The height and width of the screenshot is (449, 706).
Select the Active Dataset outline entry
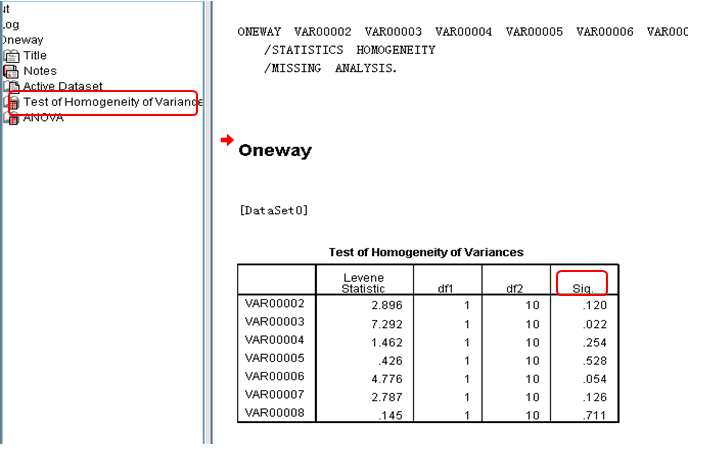coord(62,87)
